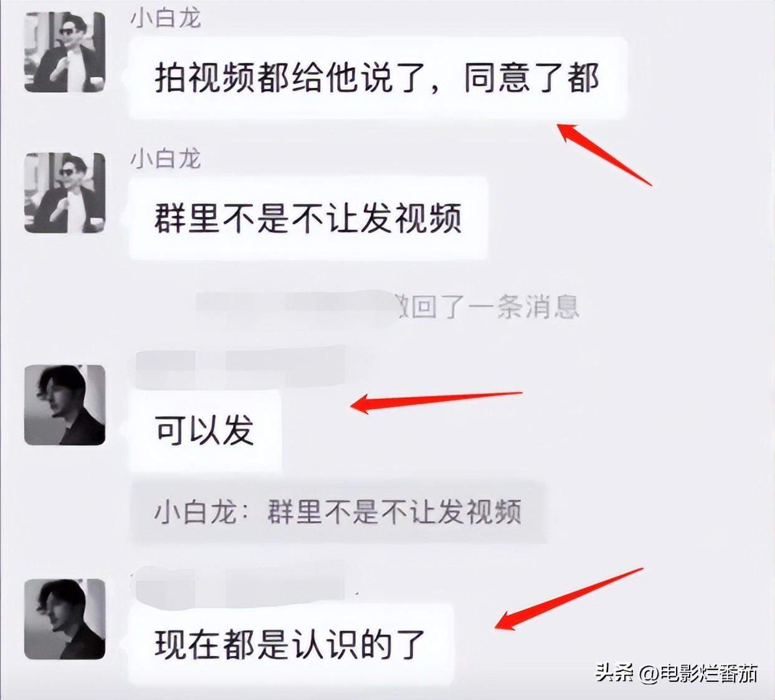Click the 小白龙 name above the 拍视频 message

click(166, 19)
